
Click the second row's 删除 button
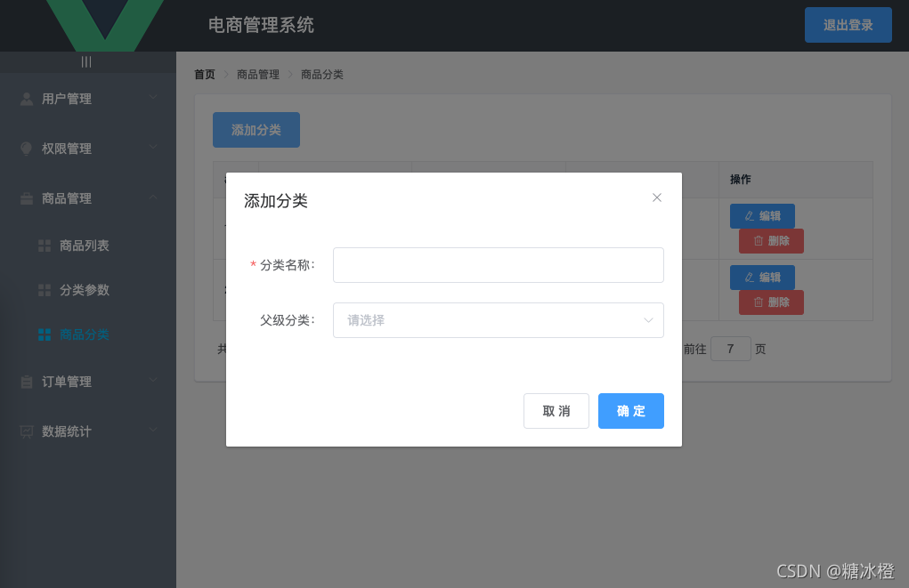(771, 302)
